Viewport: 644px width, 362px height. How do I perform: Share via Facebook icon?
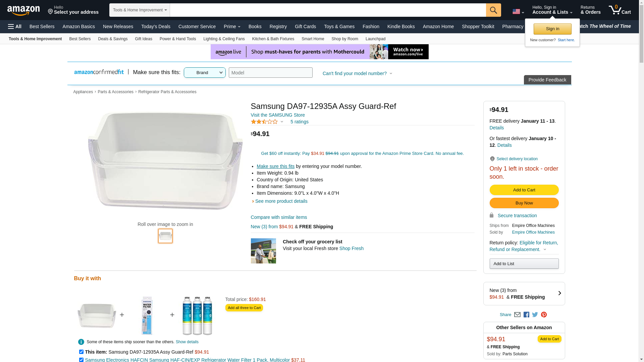(526, 315)
